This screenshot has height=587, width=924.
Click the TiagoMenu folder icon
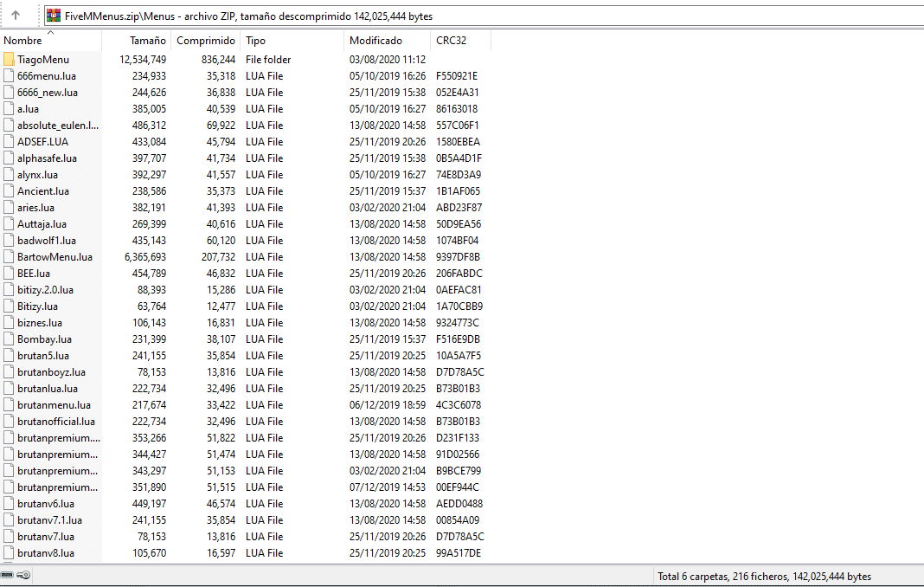[9, 60]
